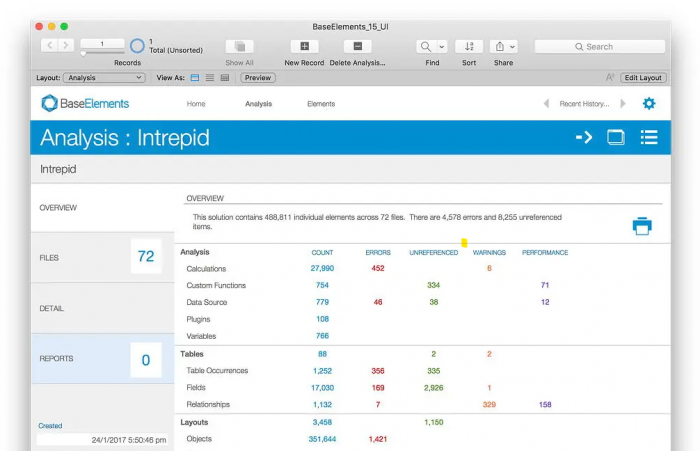
Task: Open the Share dropdown arrow
Action: click(513, 46)
